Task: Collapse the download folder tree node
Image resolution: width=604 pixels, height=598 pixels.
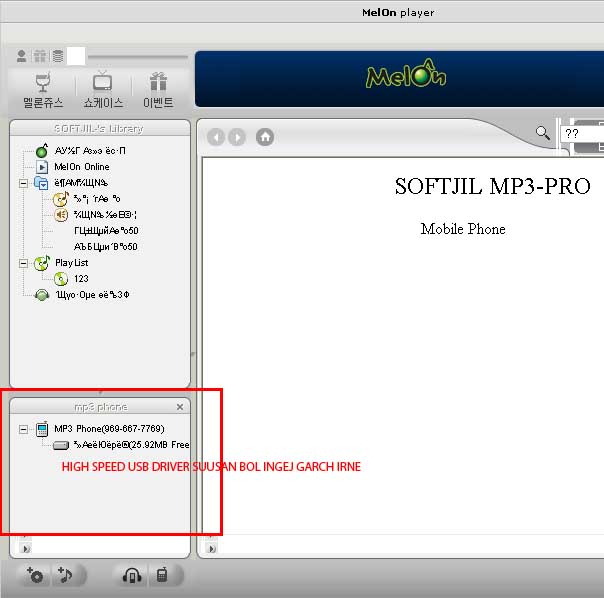Action: (23, 183)
